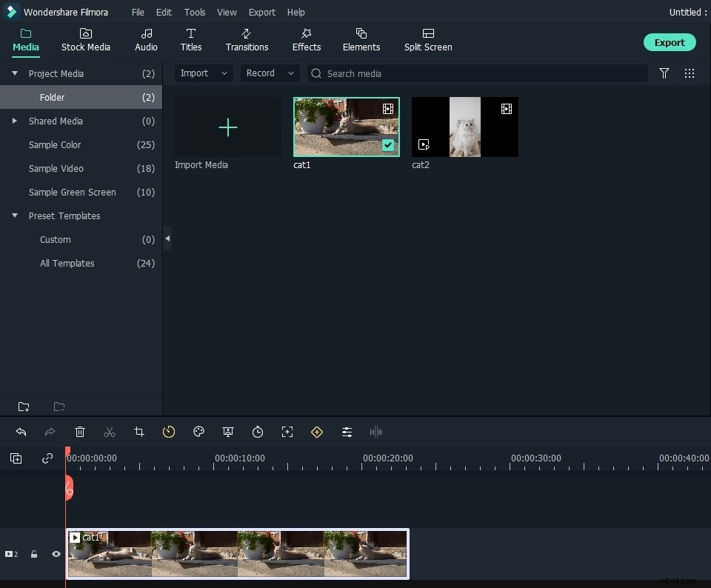Open the Color correction palette tool

coord(198,432)
